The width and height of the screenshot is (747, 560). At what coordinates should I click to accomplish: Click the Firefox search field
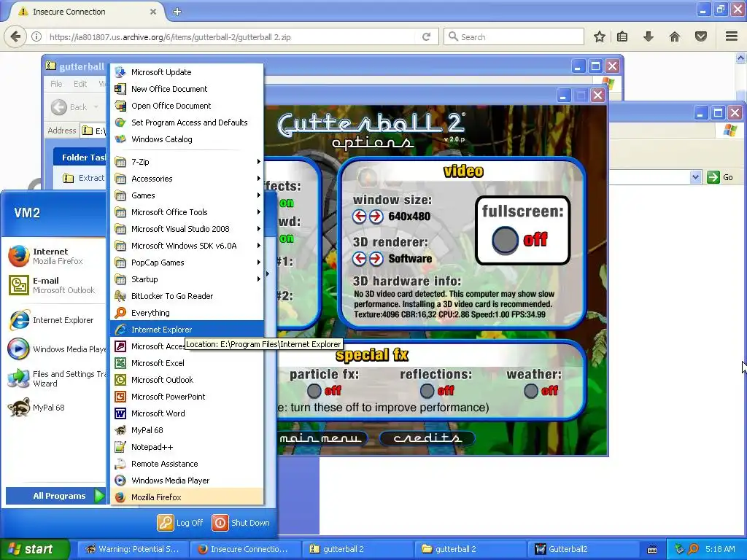[514, 36]
